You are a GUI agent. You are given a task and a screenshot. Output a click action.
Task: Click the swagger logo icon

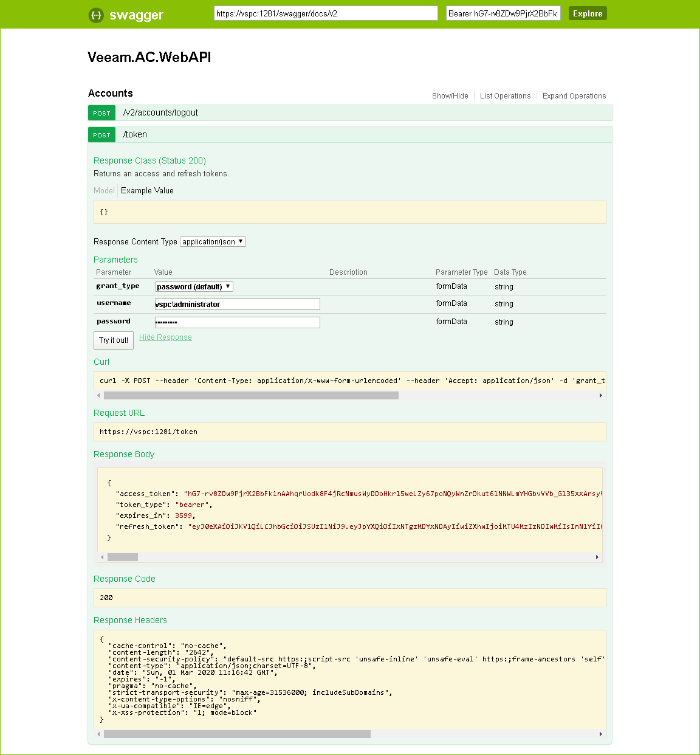pos(96,15)
